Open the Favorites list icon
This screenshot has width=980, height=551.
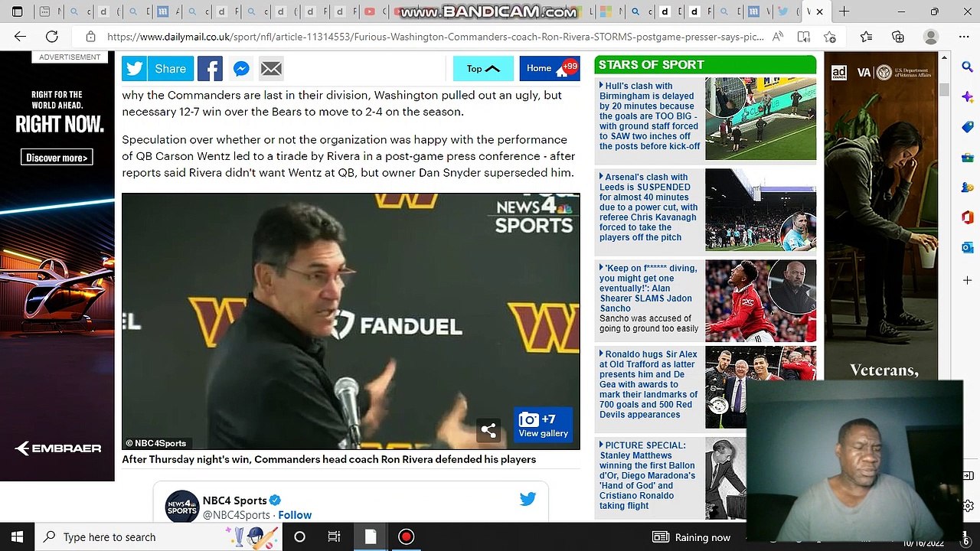(866, 37)
